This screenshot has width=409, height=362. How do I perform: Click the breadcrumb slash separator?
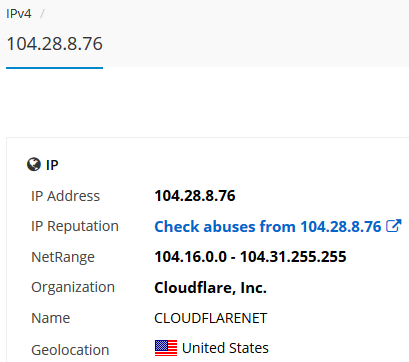pyautogui.click(x=42, y=14)
